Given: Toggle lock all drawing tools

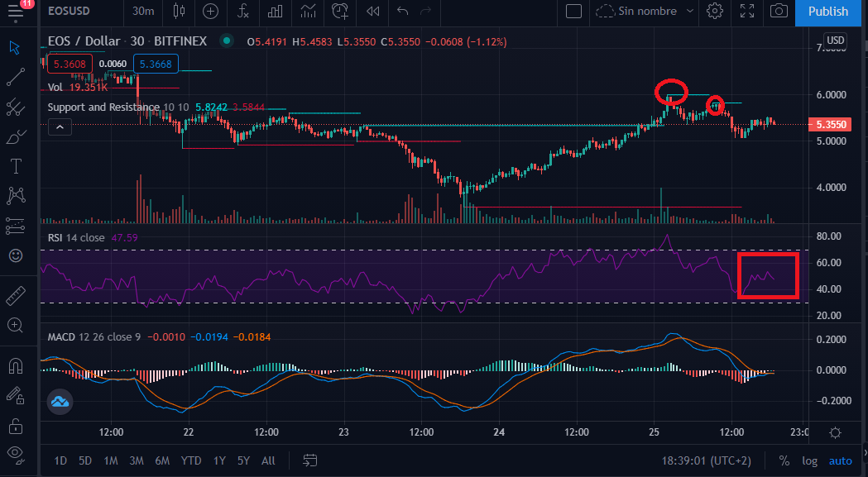Looking at the screenshot, I should pyautogui.click(x=15, y=426).
